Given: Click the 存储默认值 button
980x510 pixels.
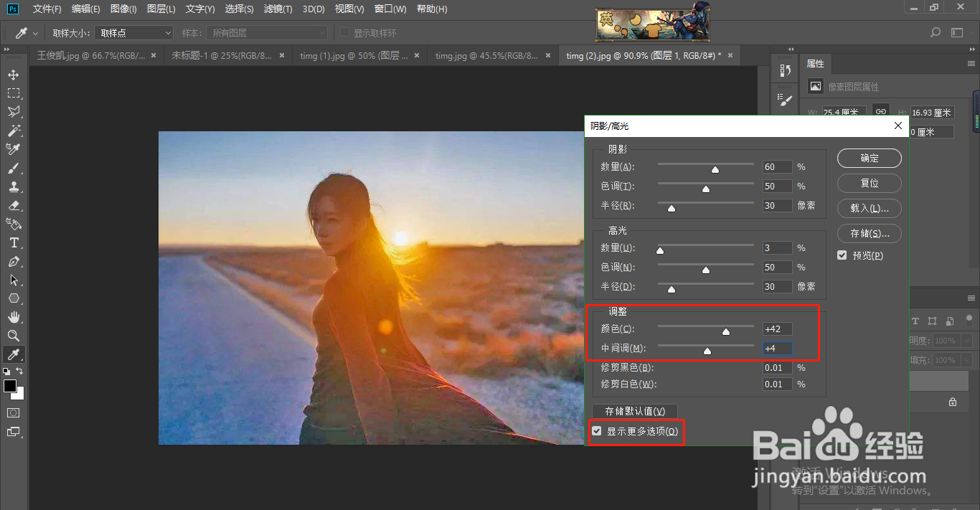Looking at the screenshot, I should (635, 412).
